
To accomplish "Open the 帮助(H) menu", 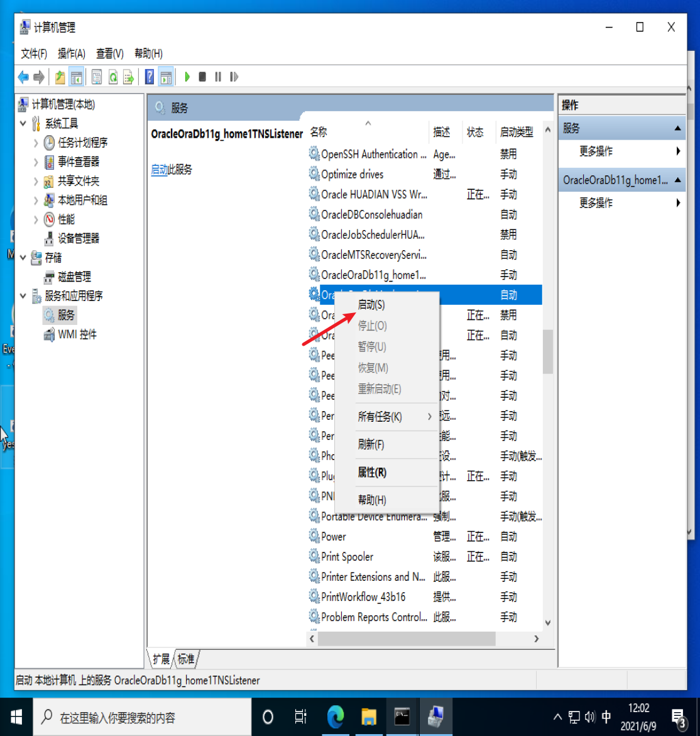I will click(x=148, y=53).
